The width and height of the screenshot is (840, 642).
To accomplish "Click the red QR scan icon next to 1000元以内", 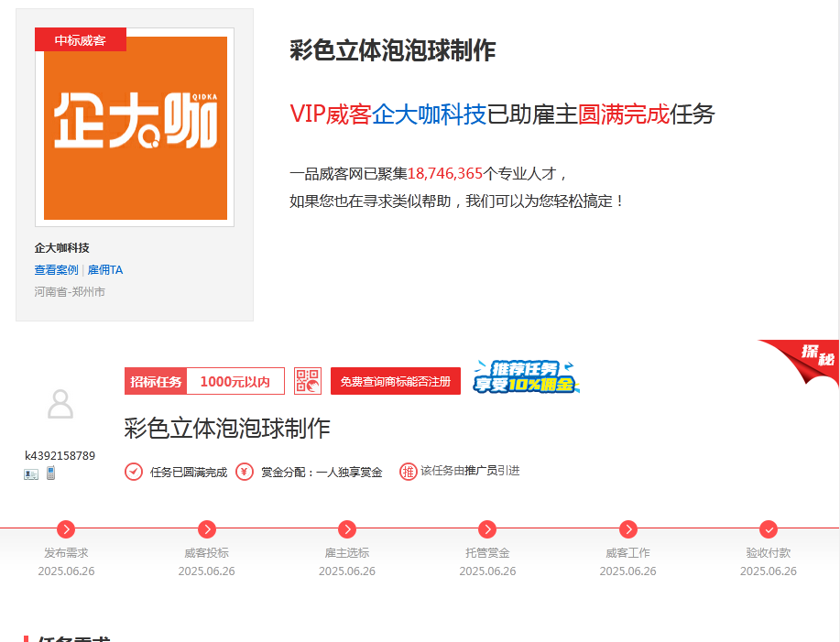I will click(307, 381).
